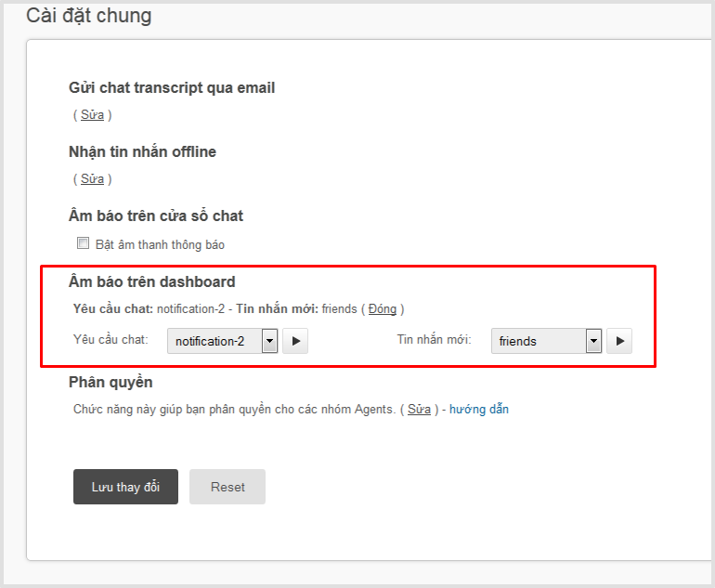Enable the Bật âm thanh thông báo checkbox
This screenshot has height=588, width=715.
tap(83, 243)
